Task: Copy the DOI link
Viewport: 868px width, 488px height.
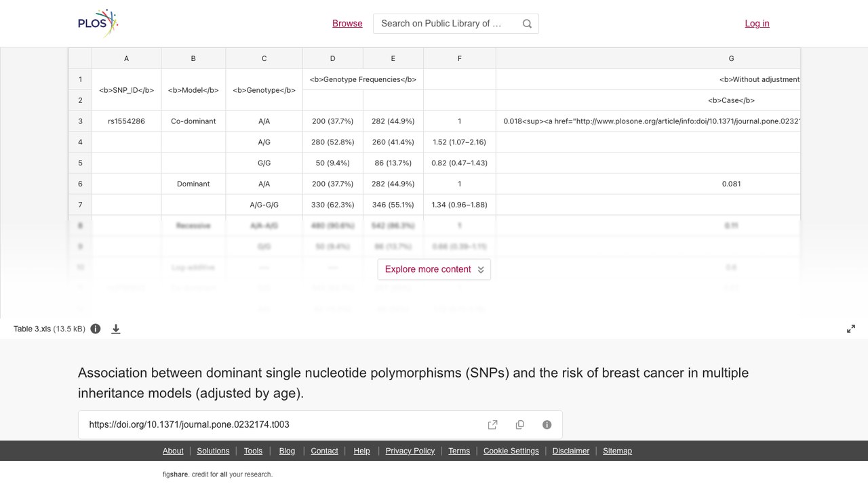Action: coord(520,425)
